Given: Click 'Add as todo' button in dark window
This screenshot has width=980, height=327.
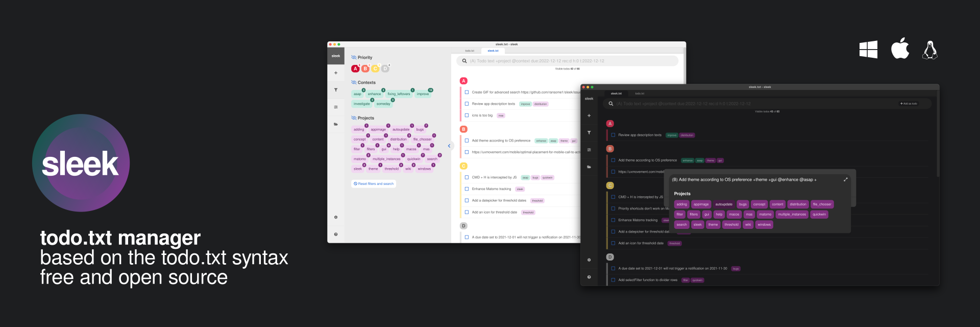Looking at the screenshot, I should (x=909, y=104).
